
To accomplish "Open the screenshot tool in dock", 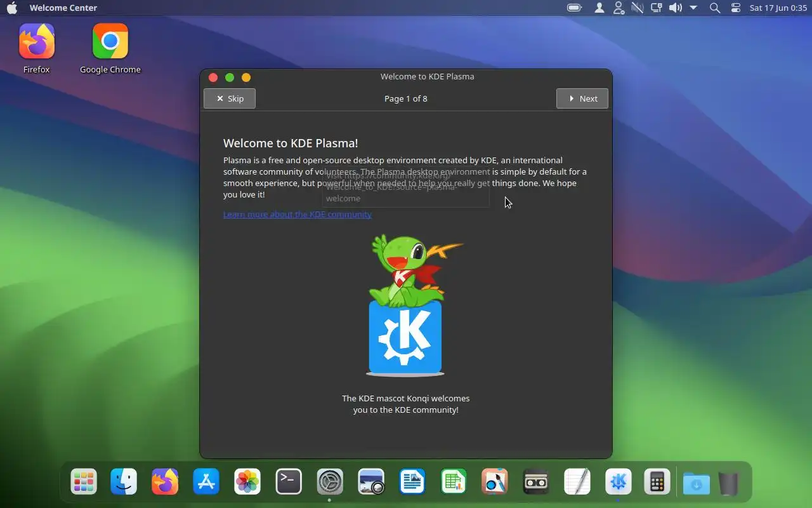I will (371, 482).
